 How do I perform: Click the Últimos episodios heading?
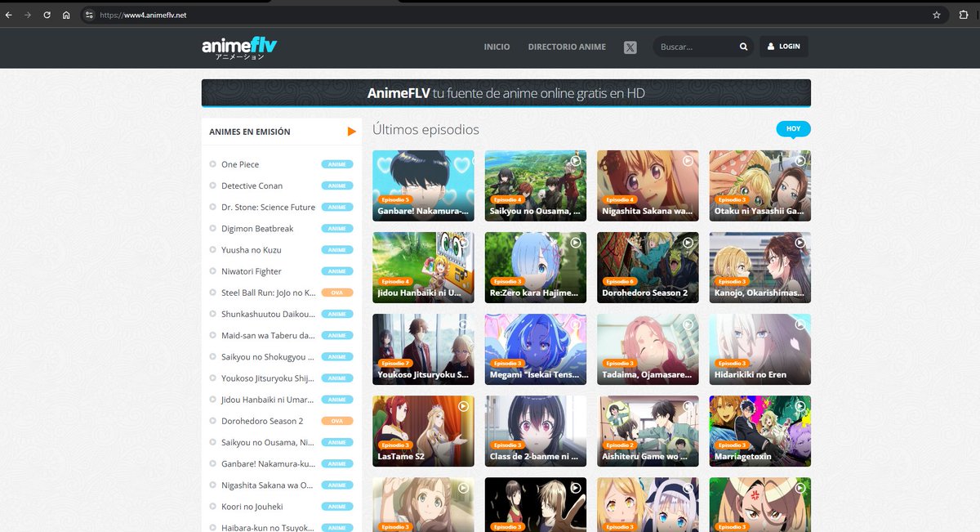(x=425, y=130)
